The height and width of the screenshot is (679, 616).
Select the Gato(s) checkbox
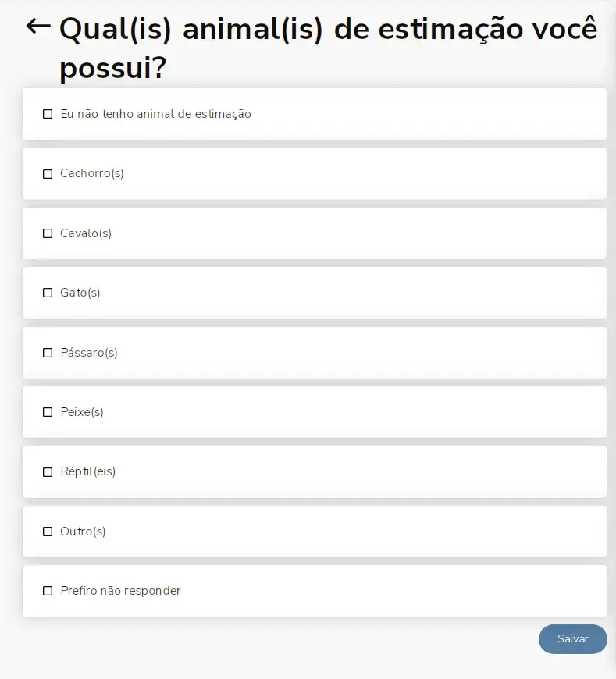48,293
